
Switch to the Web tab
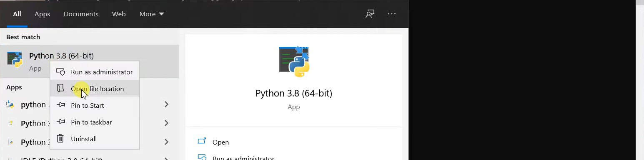pos(119,14)
